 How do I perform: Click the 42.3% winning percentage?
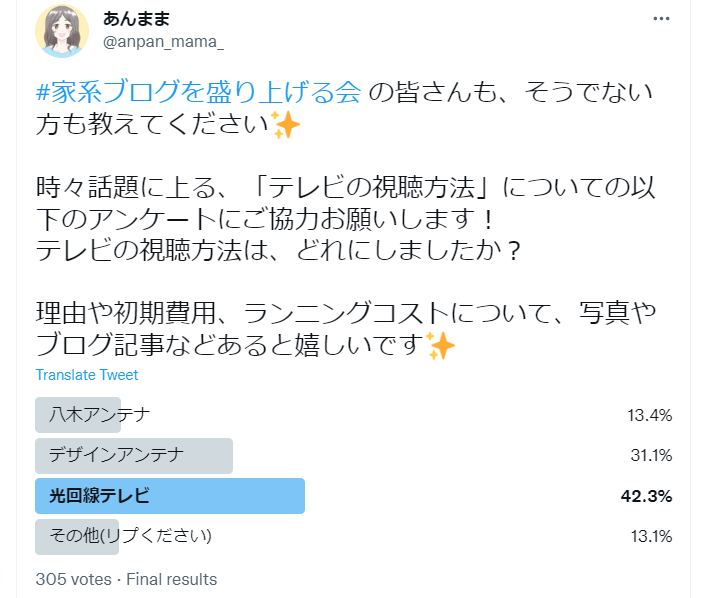647,496
